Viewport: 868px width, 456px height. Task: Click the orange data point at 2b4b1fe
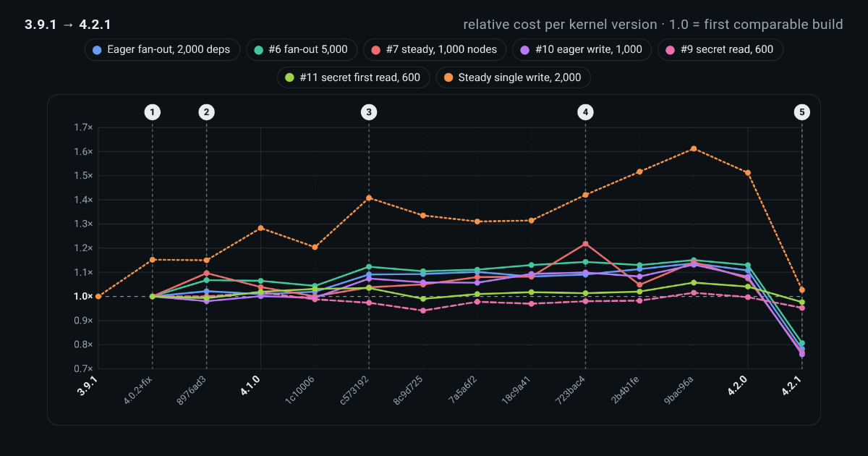(639, 172)
